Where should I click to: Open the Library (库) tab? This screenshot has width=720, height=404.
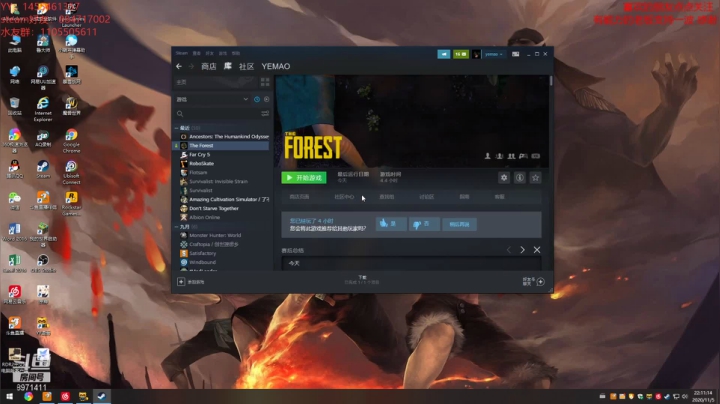coord(227,67)
